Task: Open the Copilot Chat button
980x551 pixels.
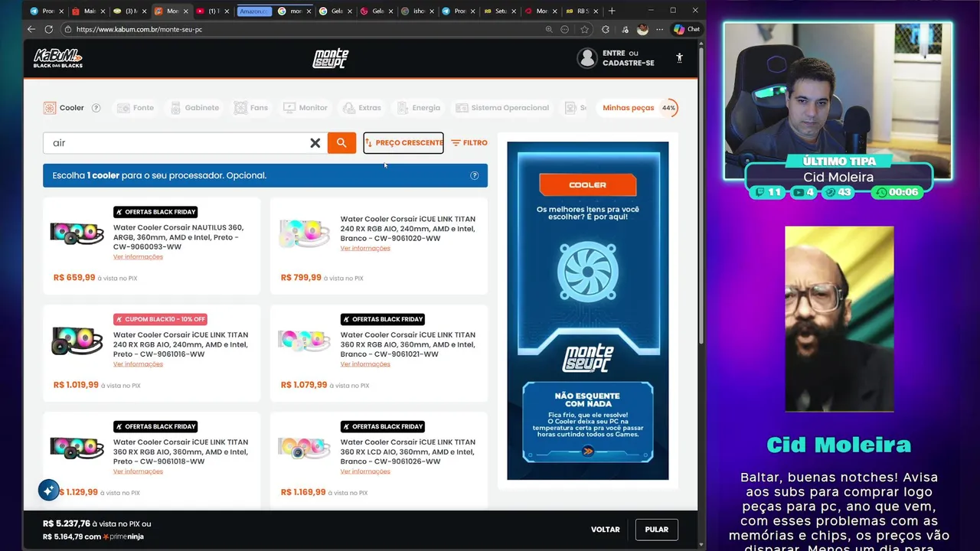Action: pyautogui.click(x=687, y=29)
